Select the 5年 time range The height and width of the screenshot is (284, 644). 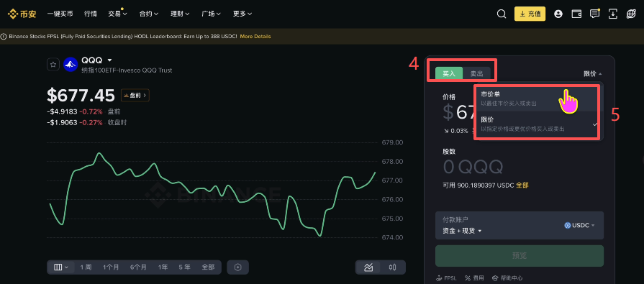184,267
